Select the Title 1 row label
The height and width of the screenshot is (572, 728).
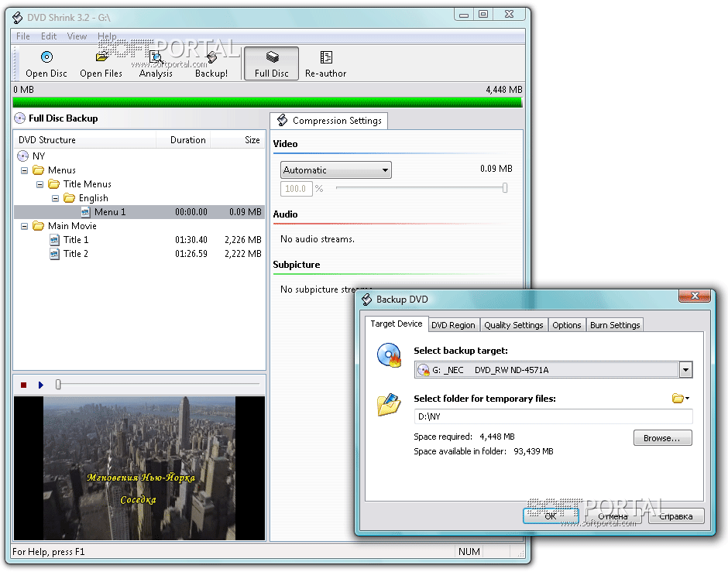pos(76,240)
